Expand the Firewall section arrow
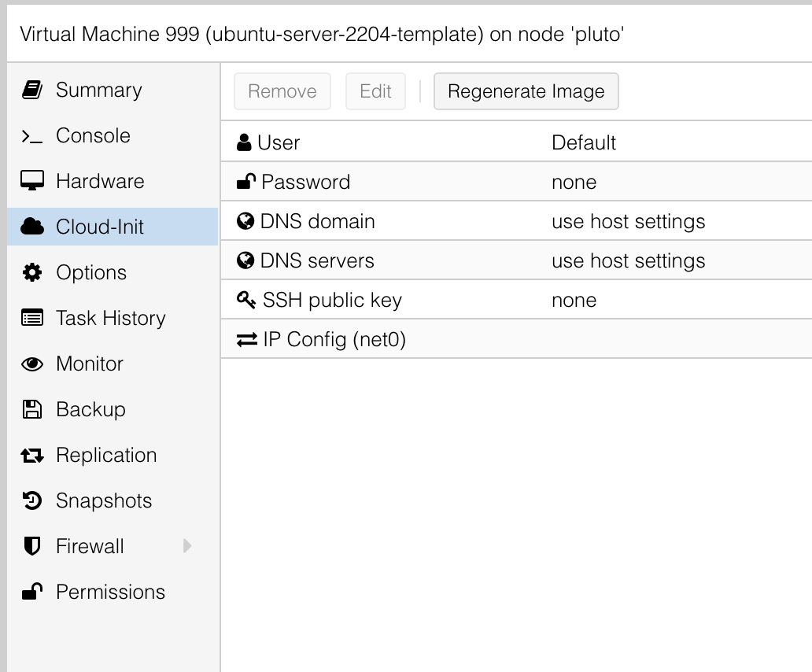Screen dimensions: 812x672 coord(187,546)
